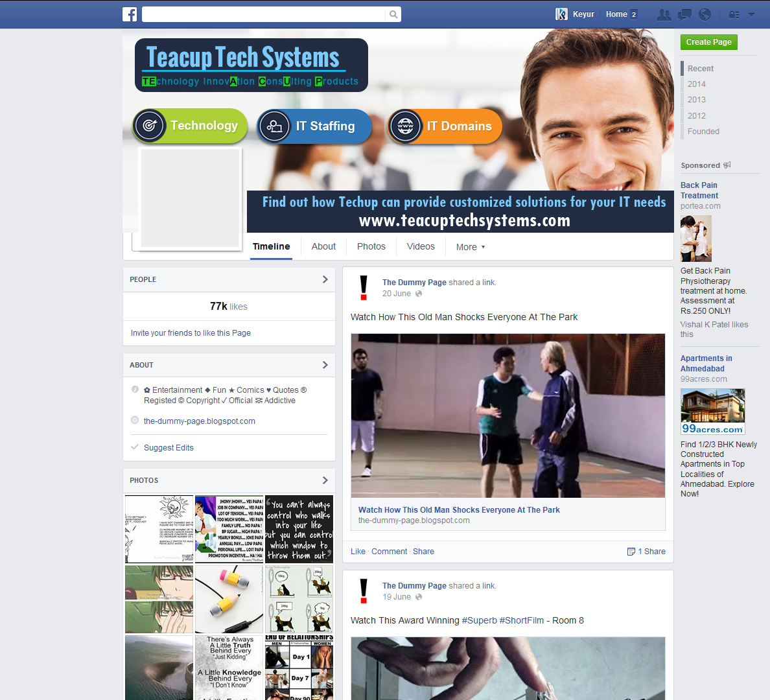Click the info icon in the About section
Screen dimensions: 770x700
tap(134, 390)
